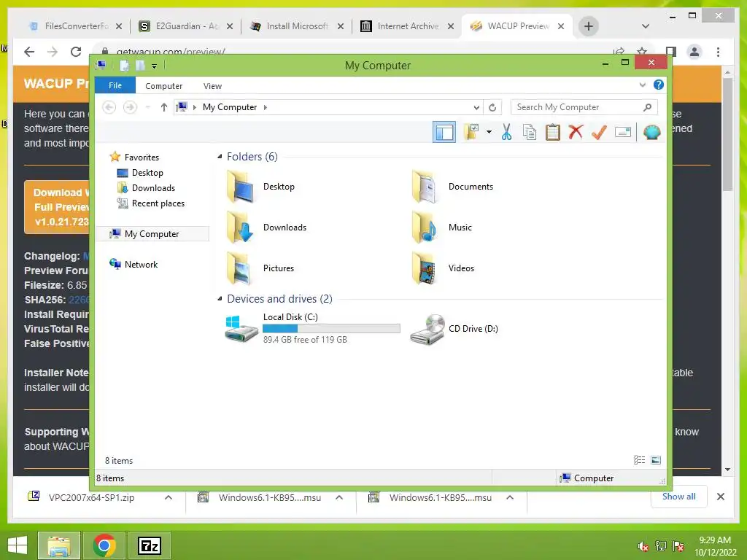747x560 pixels.
Task: Click quick access New Folder icon in title bar
Action: [x=140, y=65]
